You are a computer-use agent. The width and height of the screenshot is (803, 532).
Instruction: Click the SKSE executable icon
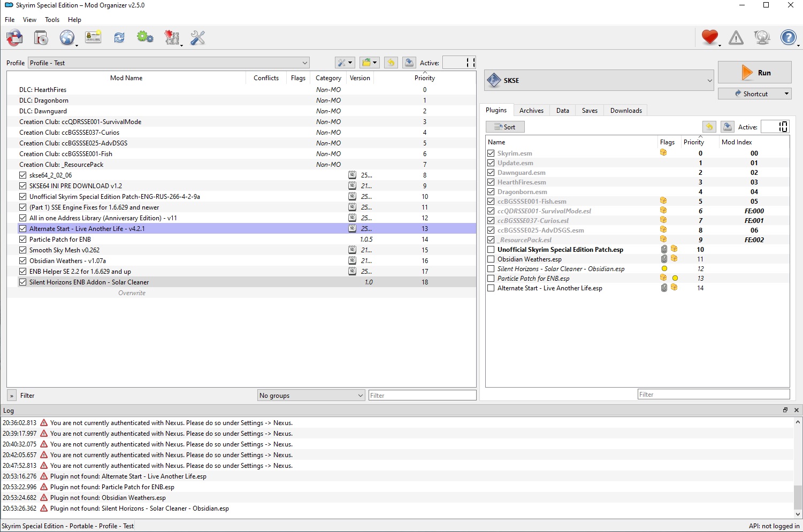[494, 80]
